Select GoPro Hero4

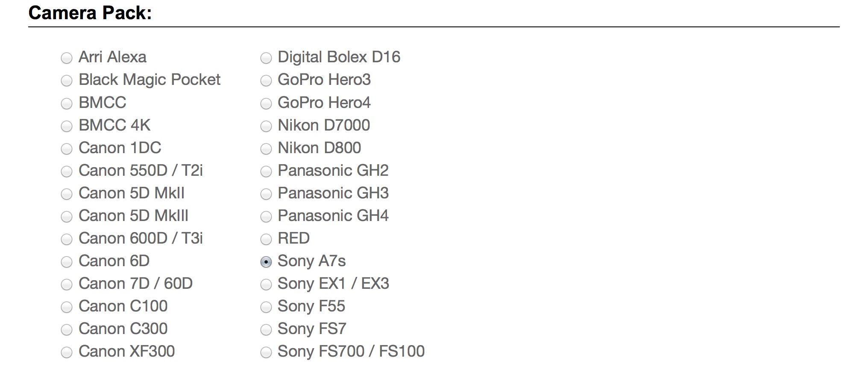coord(266,103)
